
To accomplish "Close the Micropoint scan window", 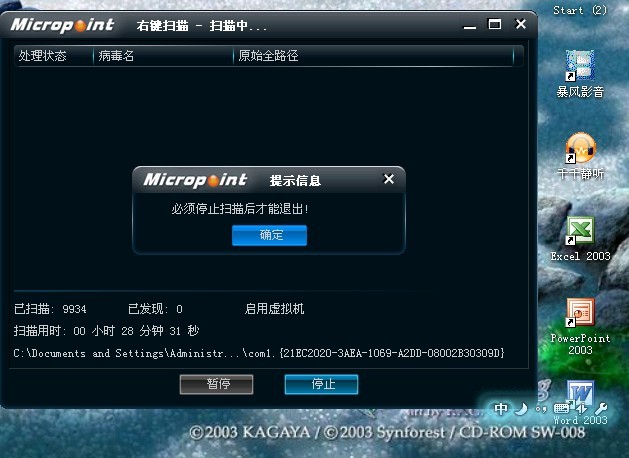I will tap(520, 24).
